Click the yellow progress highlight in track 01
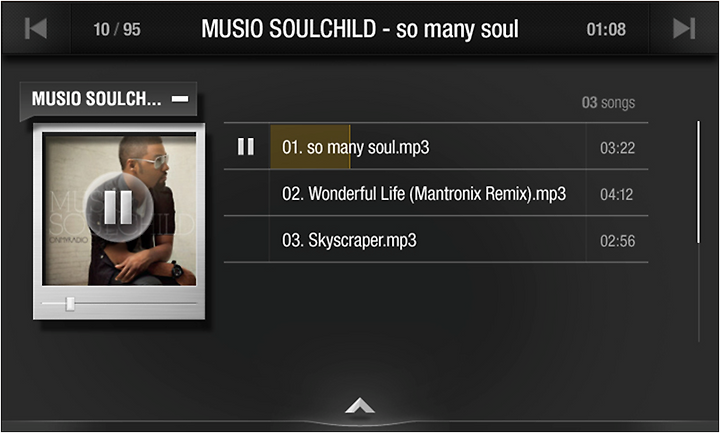 tap(310, 147)
